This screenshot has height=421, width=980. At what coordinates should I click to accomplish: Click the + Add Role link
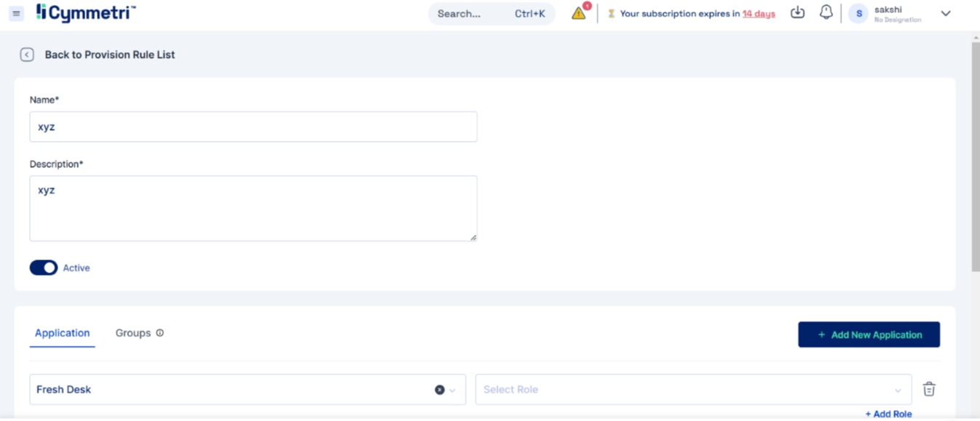[888, 414]
